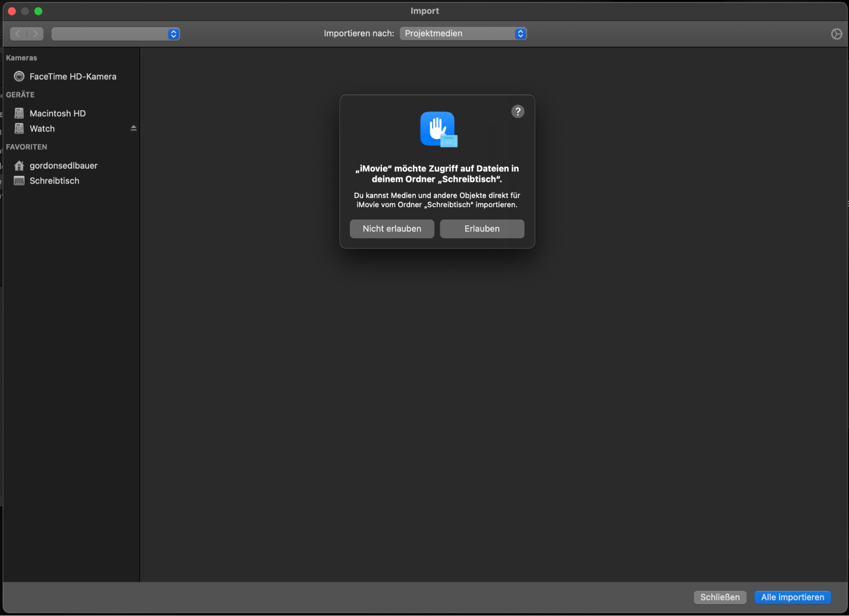This screenshot has width=849, height=616.
Task: Click the Importieren nach label
Action: (x=359, y=34)
